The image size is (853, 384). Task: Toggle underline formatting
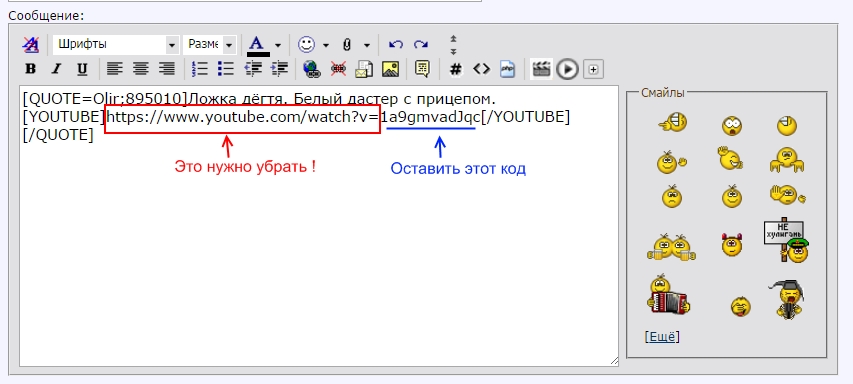(x=82, y=69)
